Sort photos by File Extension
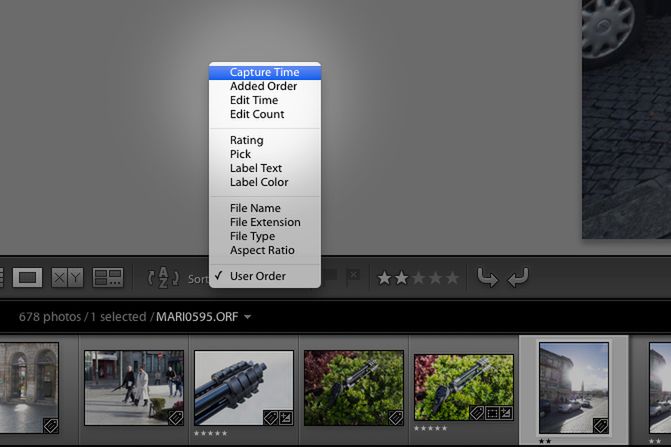 (x=265, y=222)
